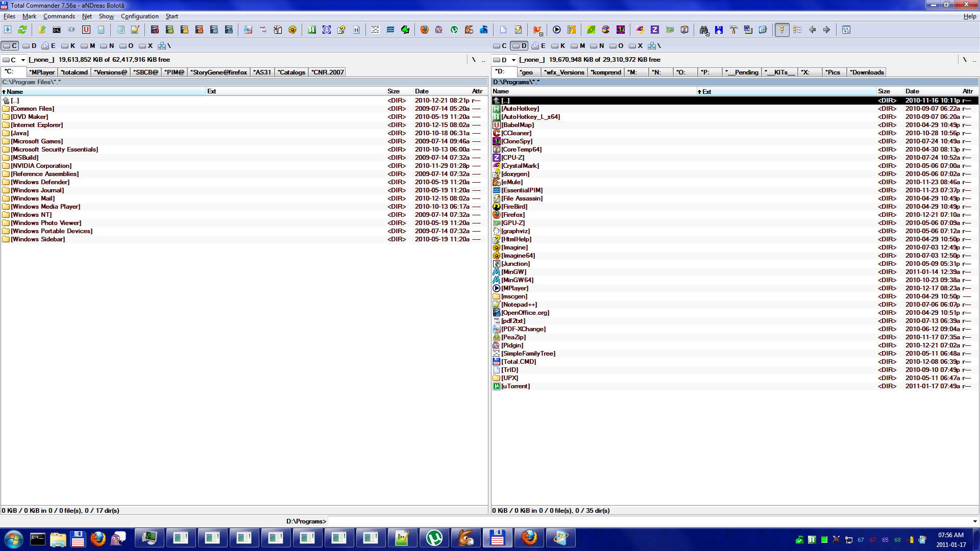Screen dimensions: 980x551
Task: Select drive C in right drive bar
Action: [x=500, y=46]
